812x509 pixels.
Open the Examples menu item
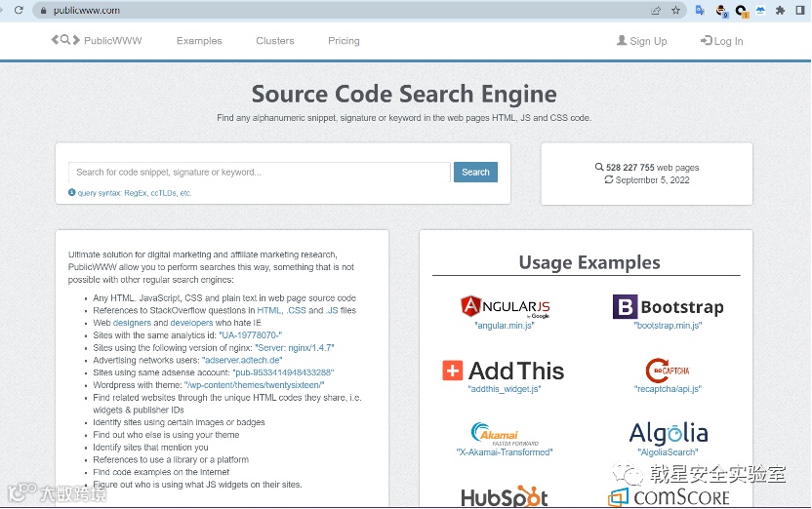point(199,41)
